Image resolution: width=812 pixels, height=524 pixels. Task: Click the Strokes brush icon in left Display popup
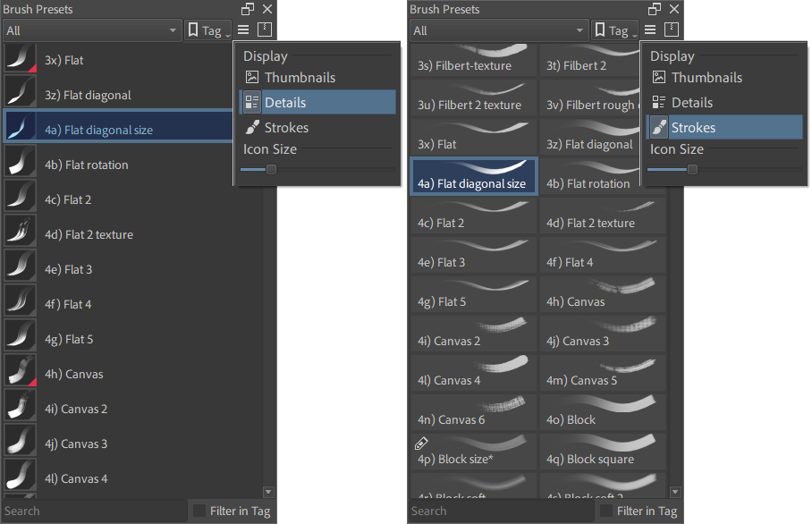(x=252, y=127)
